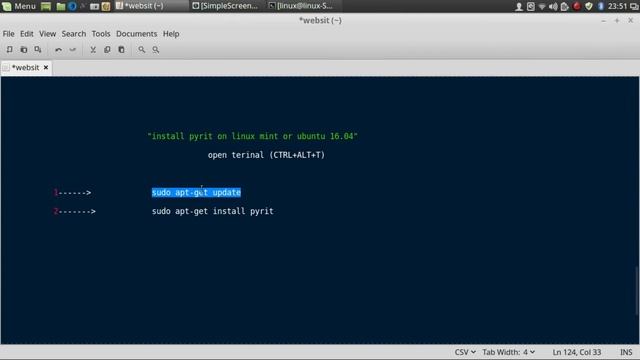Click the green install pyrit title line
This screenshot has width=640, height=360.
(252, 136)
